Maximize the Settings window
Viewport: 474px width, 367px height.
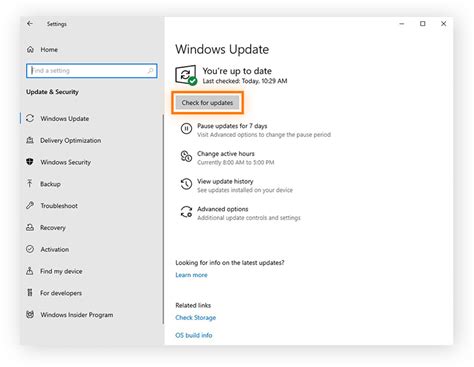click(x=423, y=24)
